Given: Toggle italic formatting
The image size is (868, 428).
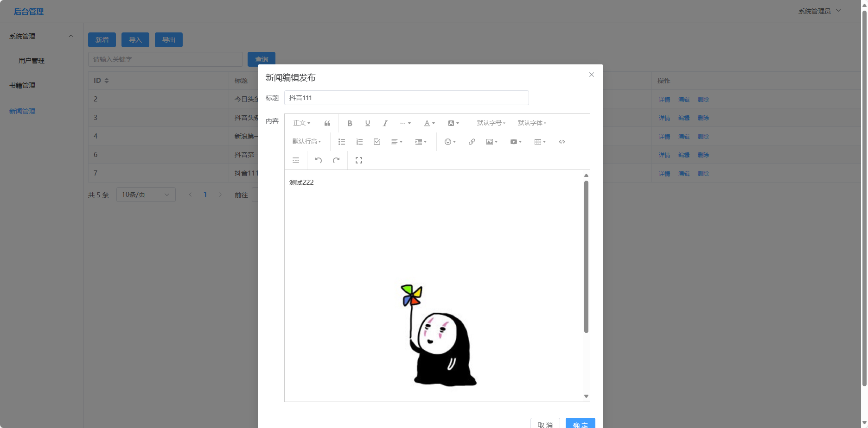Looking at the screenshot, I should pyautogui.click(x=385, y=123).
